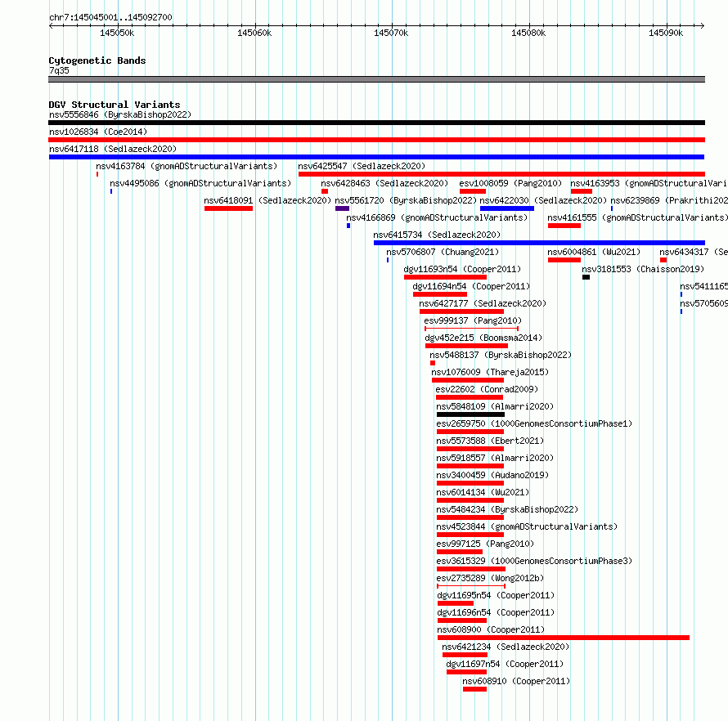Click nsv4163784 gnomADStructuralVariants label
The height and width of the screenshot is (721, 728).
click(x=186, y=166)
